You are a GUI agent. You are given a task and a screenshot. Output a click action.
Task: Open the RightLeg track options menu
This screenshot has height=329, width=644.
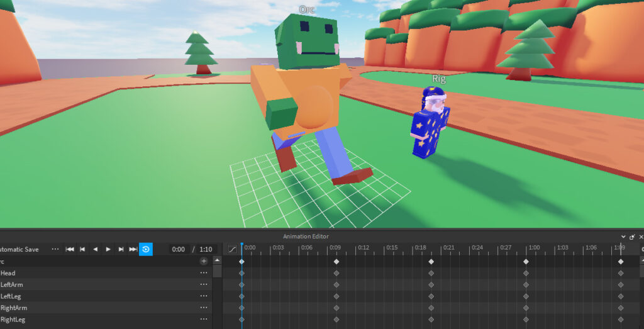[204, 320]
